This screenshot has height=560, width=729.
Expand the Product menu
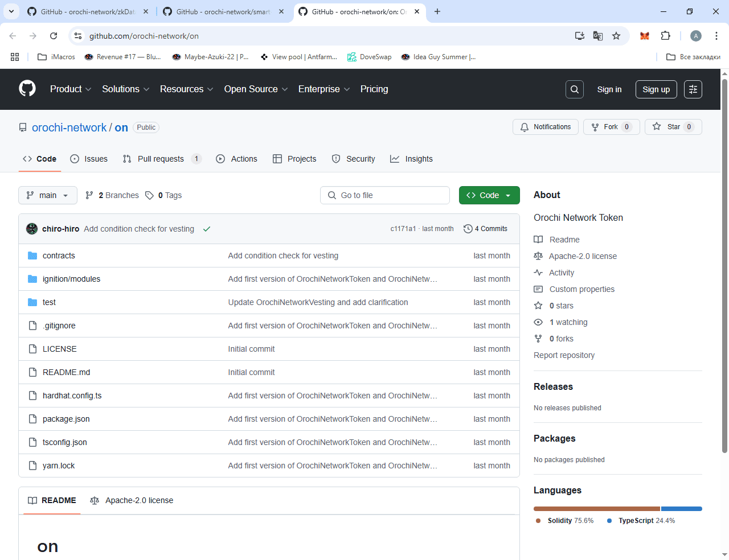(x=71, y=89)
